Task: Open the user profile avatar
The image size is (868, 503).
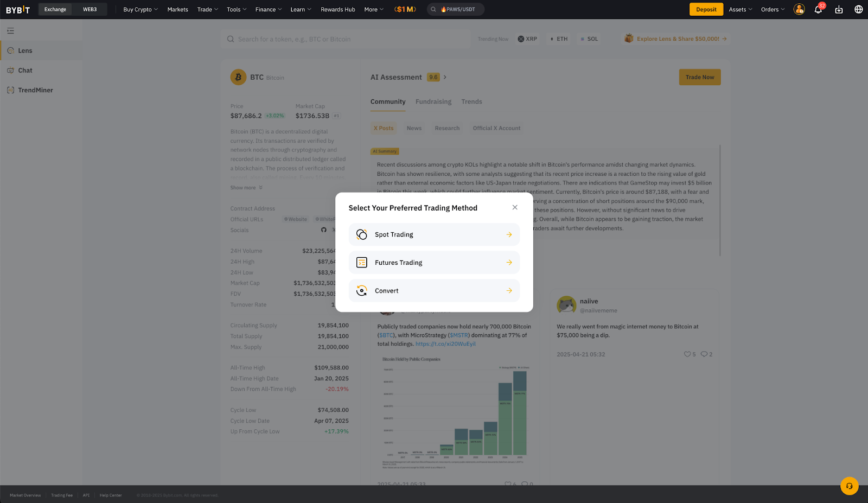Action: click(x=799, y=9)
